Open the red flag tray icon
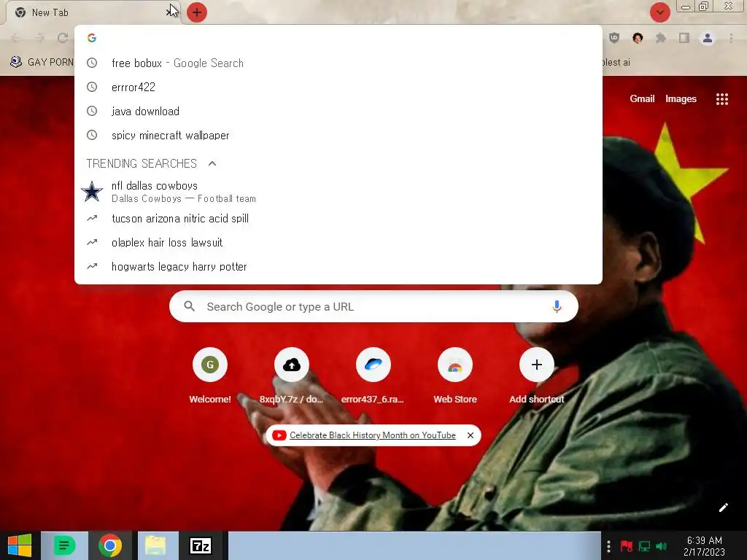Viewport: 747px width, 560px height. point(626,545)
